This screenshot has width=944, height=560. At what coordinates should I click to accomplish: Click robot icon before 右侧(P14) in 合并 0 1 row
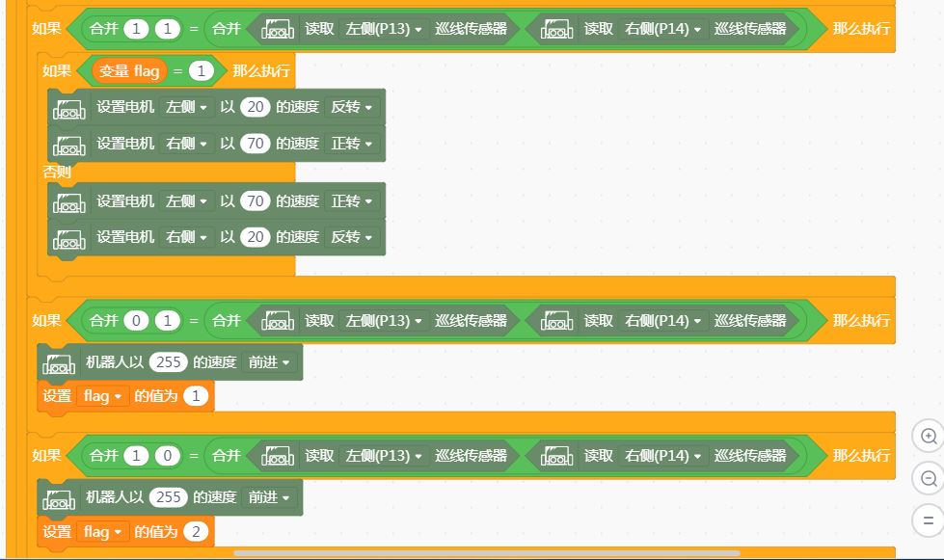557,320
